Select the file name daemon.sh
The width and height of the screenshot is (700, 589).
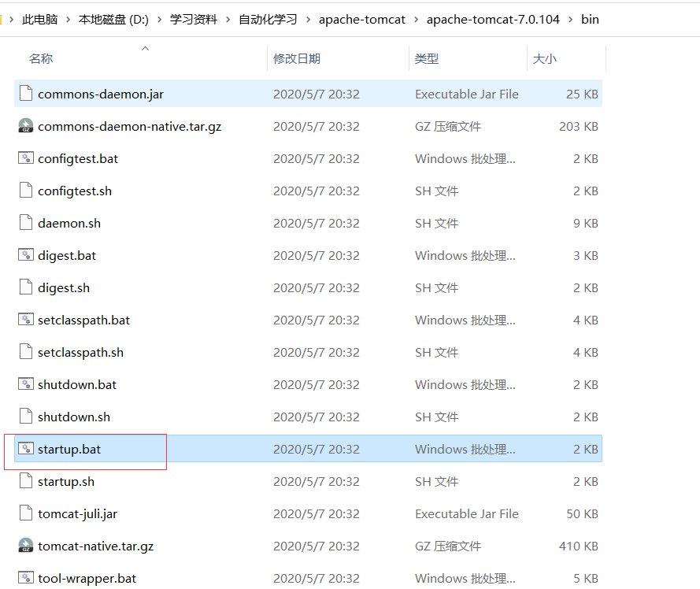[69, 223]
